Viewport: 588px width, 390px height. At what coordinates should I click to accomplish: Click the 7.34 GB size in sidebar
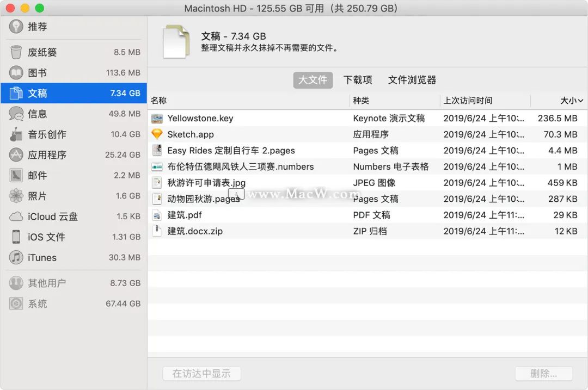pyautogui.click(x=125, y=93)
